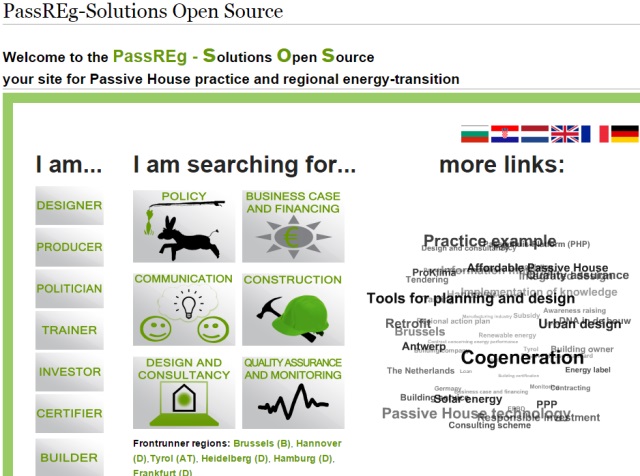Viewport: 640px width, 476px height.
Task: Choose the Producer role button
Action: click(69, 247)
